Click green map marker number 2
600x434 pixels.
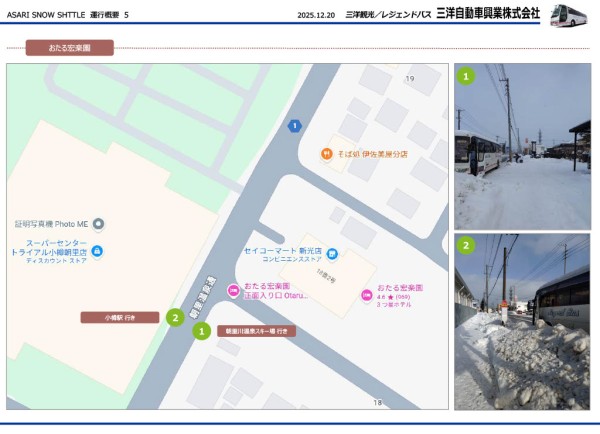[175, 318]
